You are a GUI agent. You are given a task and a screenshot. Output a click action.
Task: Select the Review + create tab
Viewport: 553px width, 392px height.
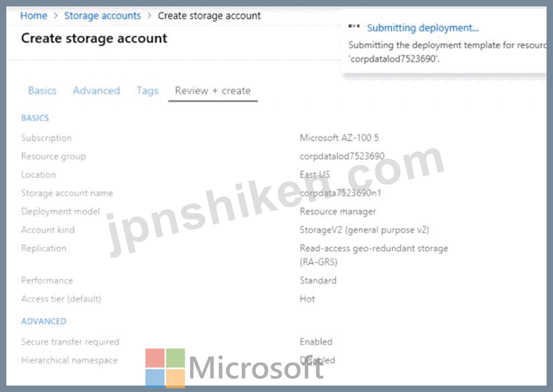tap(212, 91)
